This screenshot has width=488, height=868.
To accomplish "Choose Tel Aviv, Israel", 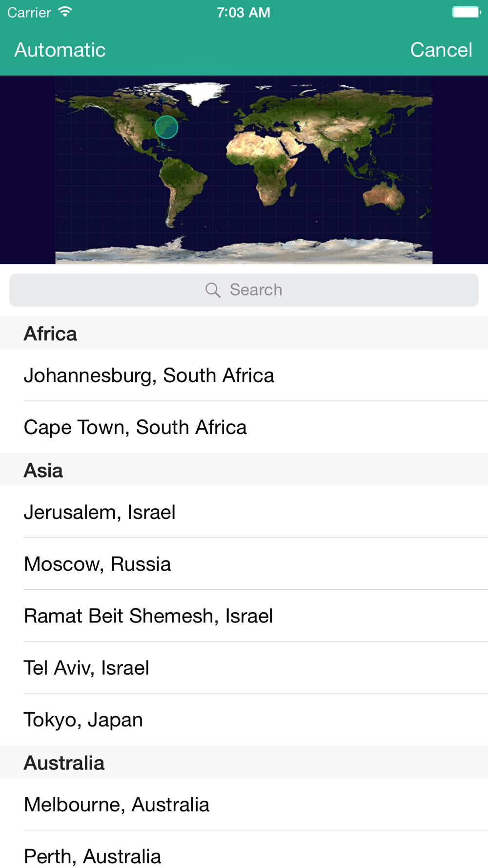I will (244, 667).
